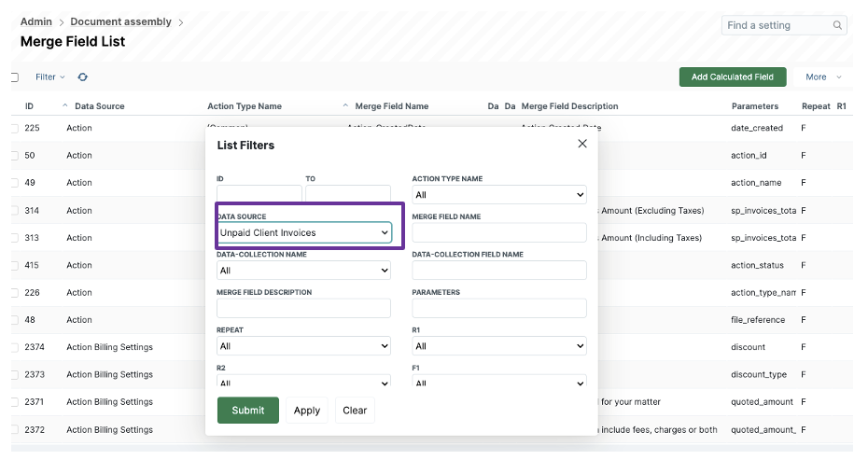The image size is (868, 474).
Task: Tick the select-all checkbox in toolbar
Action: pyautogui.click(x=14, y=77)
